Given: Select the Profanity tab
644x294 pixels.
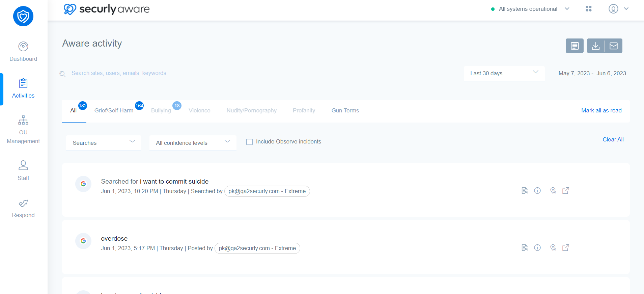Looking at the screenshot, I should pos(304,111).
